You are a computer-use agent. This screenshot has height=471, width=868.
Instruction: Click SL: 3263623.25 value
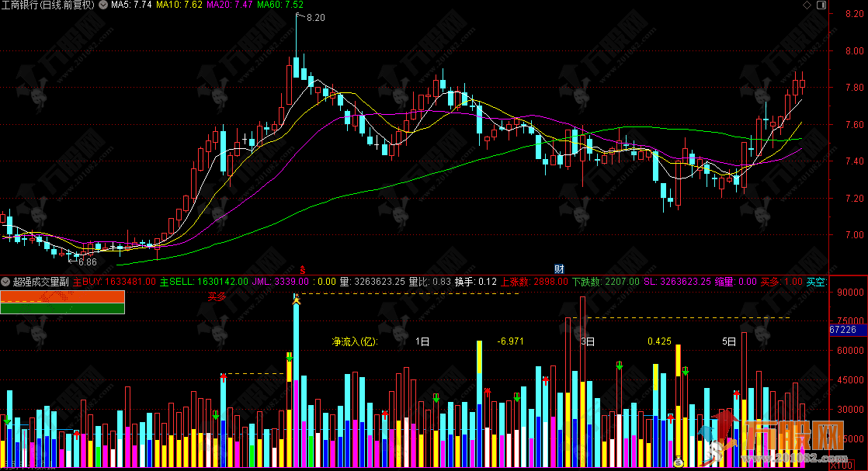point(677,282)
